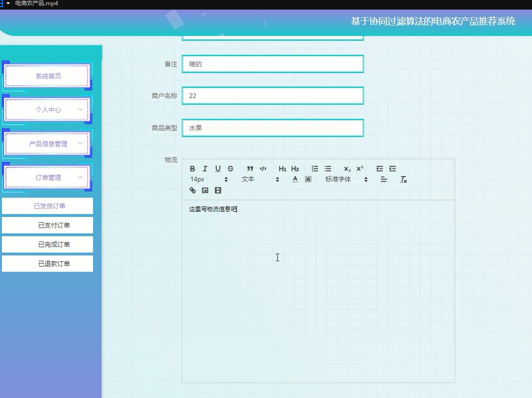The width and height of the screenshot is (532, 398).
Task: Open the 已退款订单 page
Action: [47, 264]
